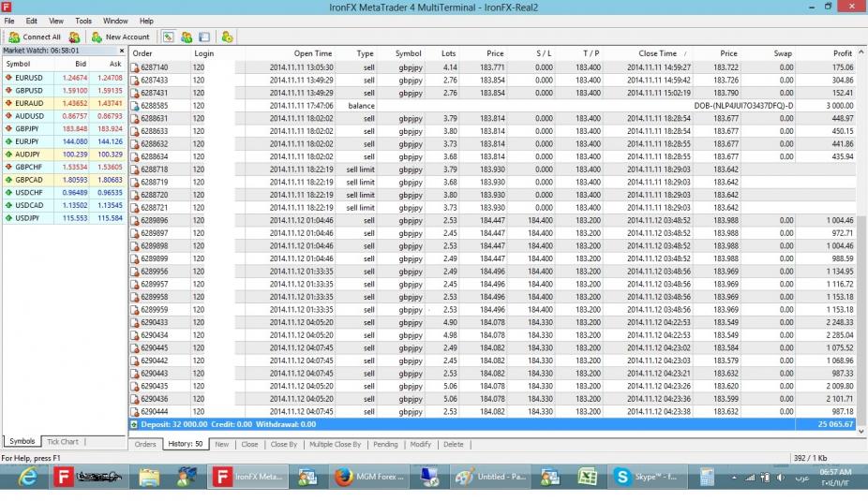Click order 6290444 row icon
868x501 pixels.
pos(135,411)
